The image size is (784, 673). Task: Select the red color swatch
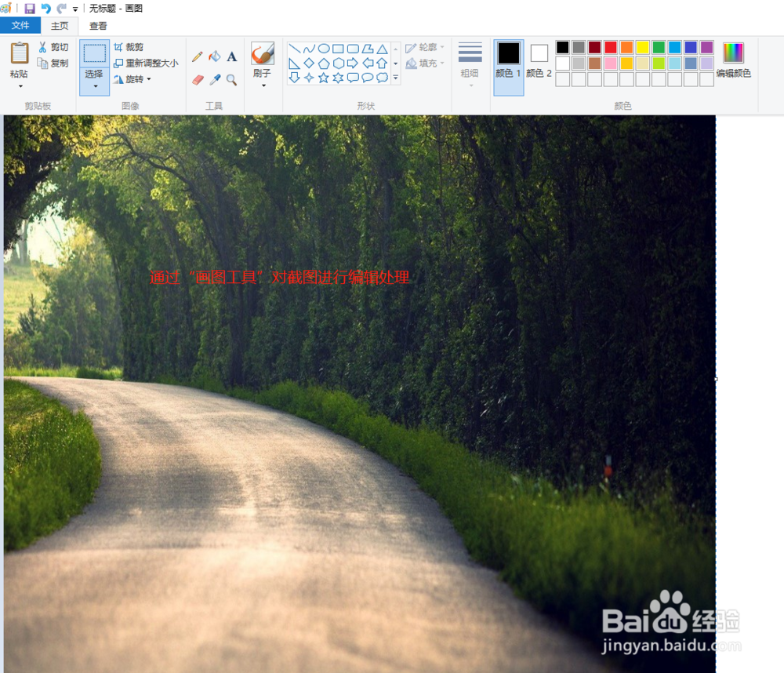click(611, 47)
